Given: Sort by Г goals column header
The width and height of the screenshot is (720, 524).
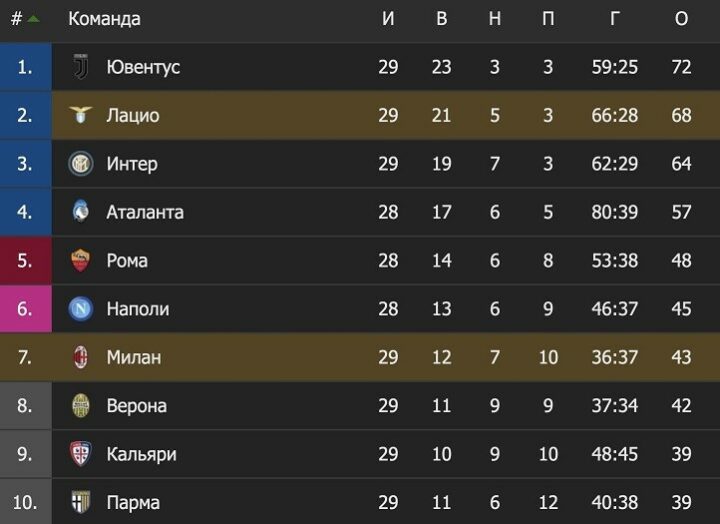Looking at the screenshot, I should (x=614, y=19).
